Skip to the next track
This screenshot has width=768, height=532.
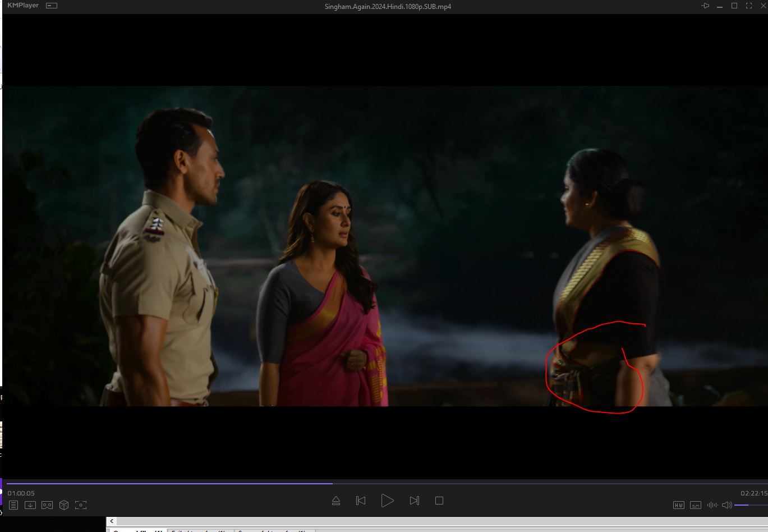click(x=415, y=501)
